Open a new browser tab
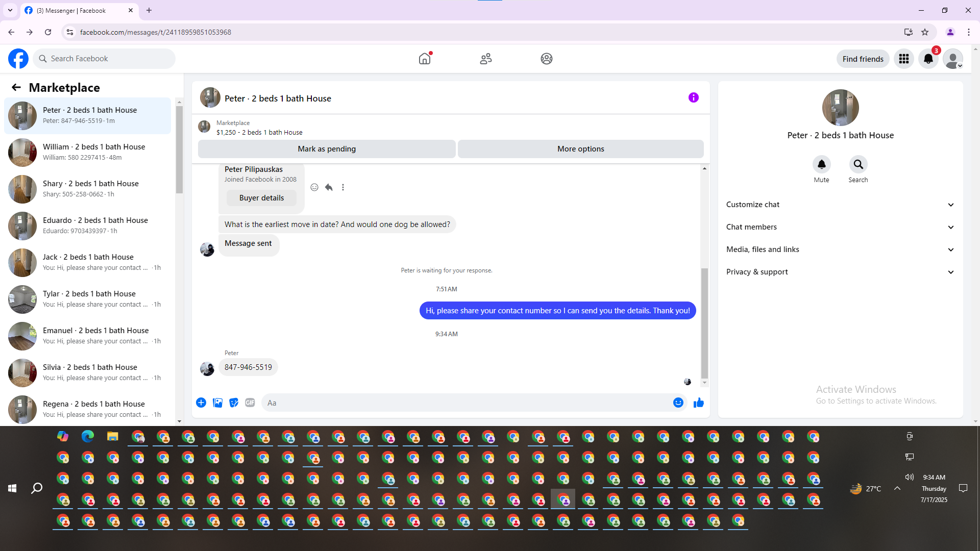The height and width of the screenshot is (551, 980). point(149,10)
